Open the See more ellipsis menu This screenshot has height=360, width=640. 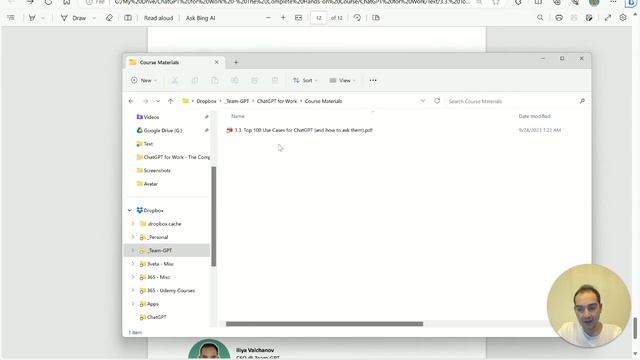click(373, 80)
